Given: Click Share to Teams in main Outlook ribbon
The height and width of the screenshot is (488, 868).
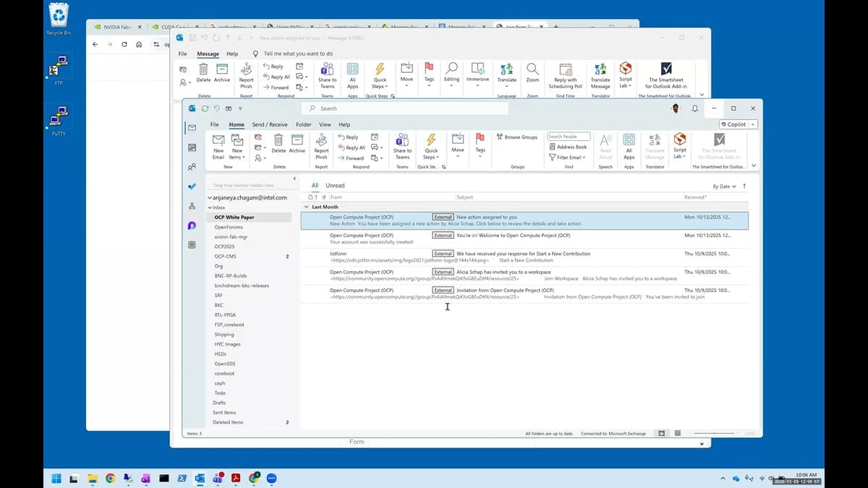Looking at the screenshot, I should [402, 147].
